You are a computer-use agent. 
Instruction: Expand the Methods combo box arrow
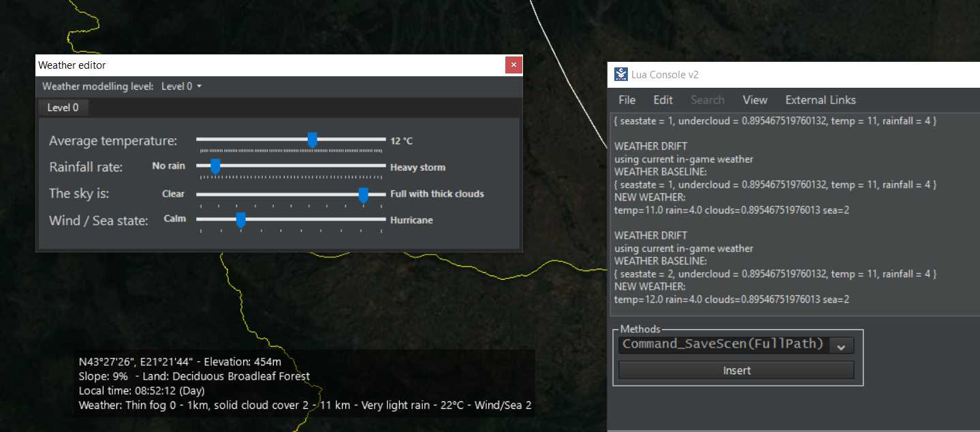(x=841, y=346)
